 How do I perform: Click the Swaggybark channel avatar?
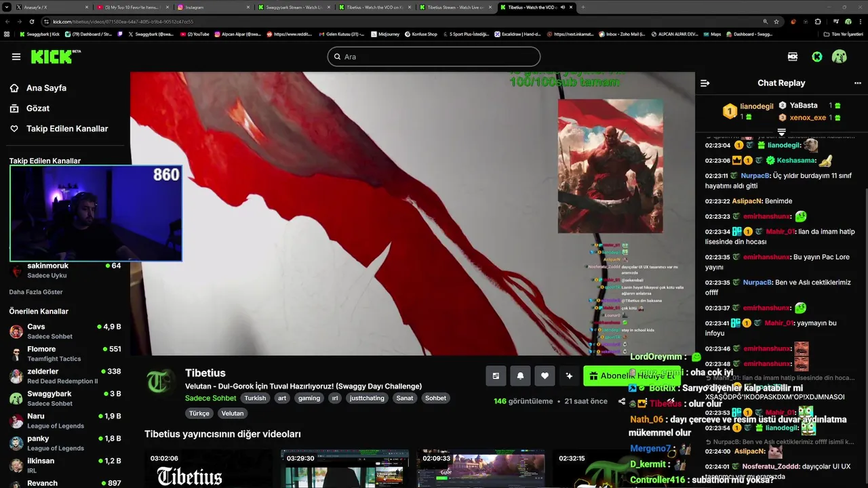pyautogui.click(x=16, y=399)
